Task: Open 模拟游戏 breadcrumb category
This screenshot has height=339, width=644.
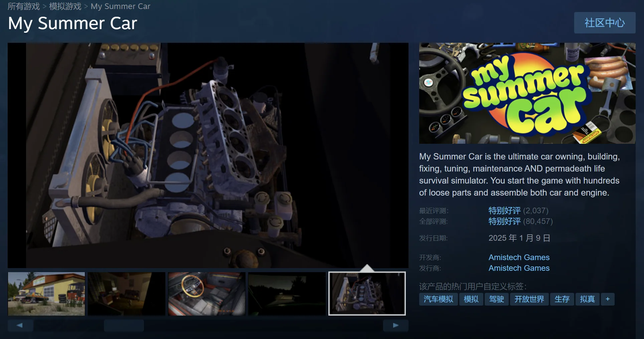Action: click(x=65, y=6)
